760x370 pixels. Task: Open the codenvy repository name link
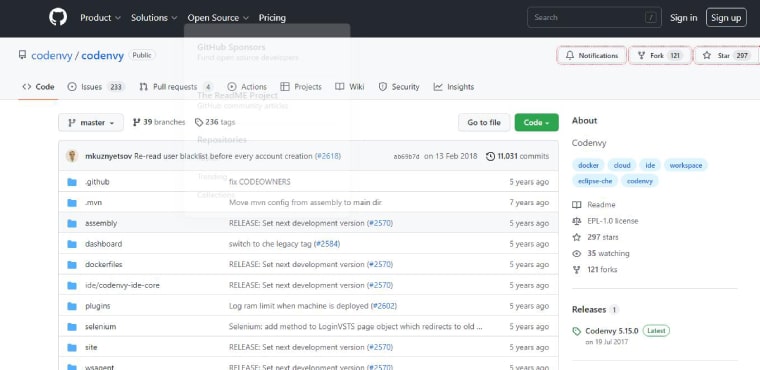point(102,55)
